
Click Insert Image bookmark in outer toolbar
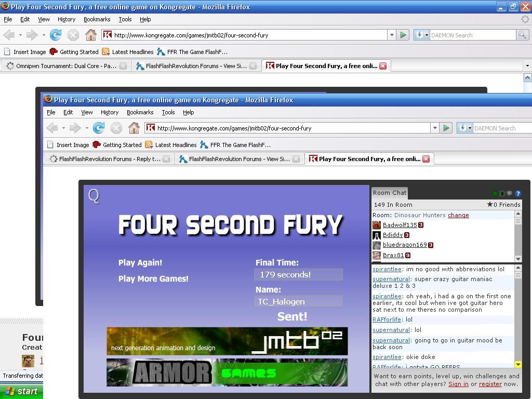(25, 52)
